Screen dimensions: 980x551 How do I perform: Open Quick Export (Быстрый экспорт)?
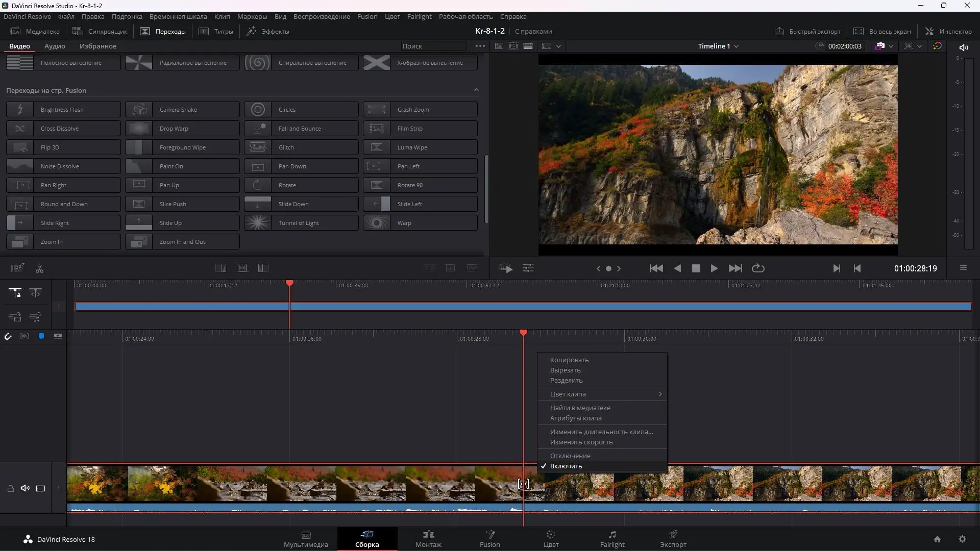(807, 31)
